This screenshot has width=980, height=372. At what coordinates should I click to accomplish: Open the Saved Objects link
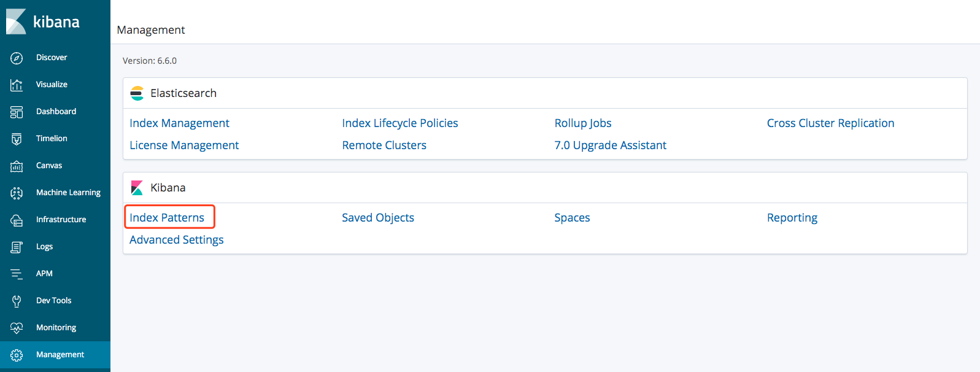(378, 218)
